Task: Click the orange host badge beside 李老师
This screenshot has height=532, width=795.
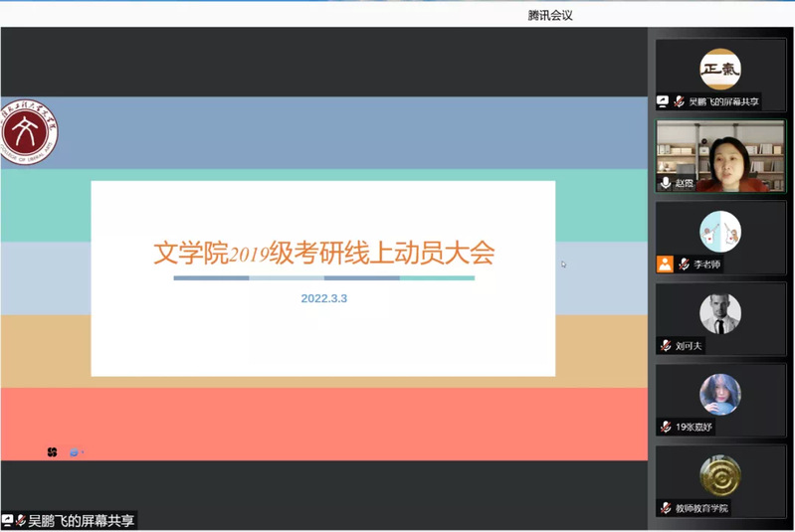Action: 665,265
